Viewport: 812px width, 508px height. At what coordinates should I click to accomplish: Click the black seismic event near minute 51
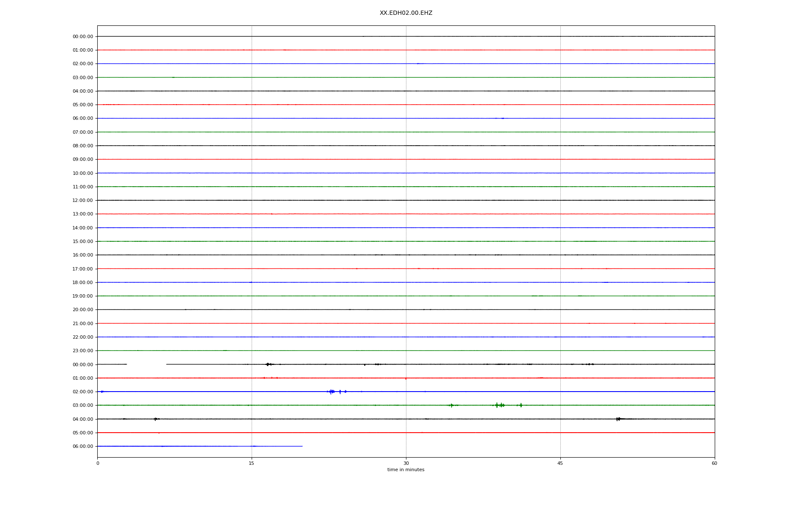coord(618,419)
